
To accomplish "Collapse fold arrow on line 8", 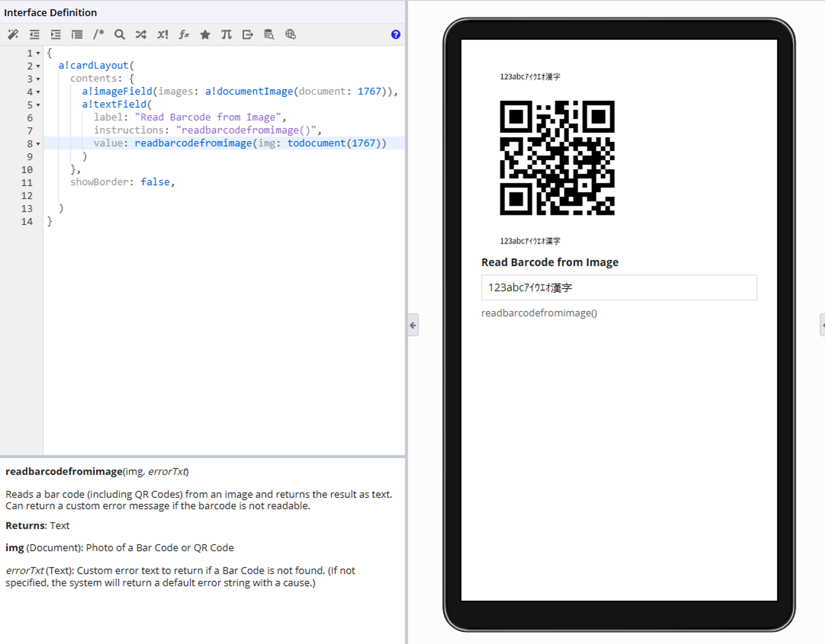I will coord(38,144).
